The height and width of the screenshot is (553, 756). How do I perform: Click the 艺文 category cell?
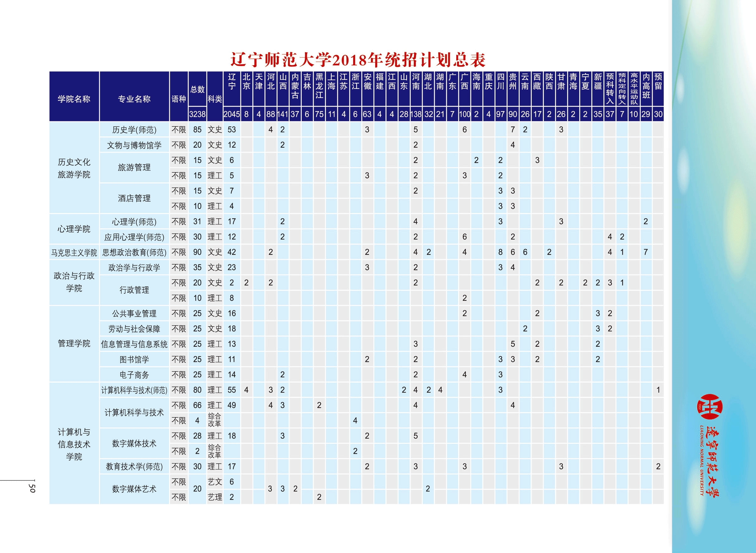[x=215, y=482]
